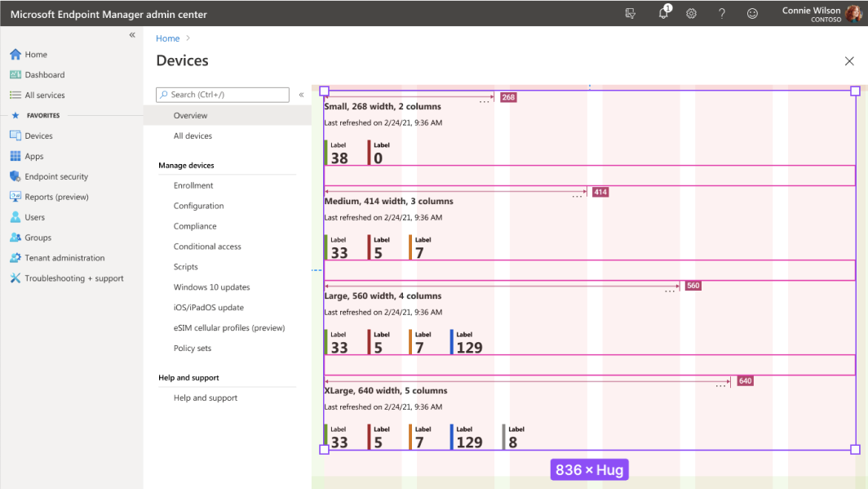Open Home in left sidebar
This screenshot has height=489, width=868.
(36, 54)
